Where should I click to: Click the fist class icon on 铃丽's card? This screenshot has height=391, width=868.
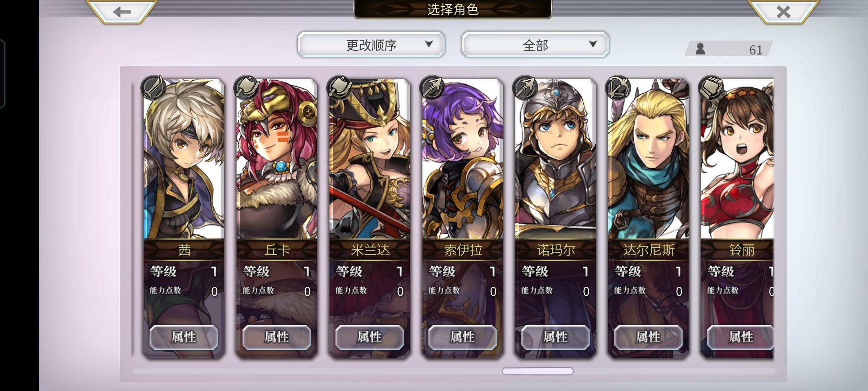pyautogui.click(x=711, y=88)
